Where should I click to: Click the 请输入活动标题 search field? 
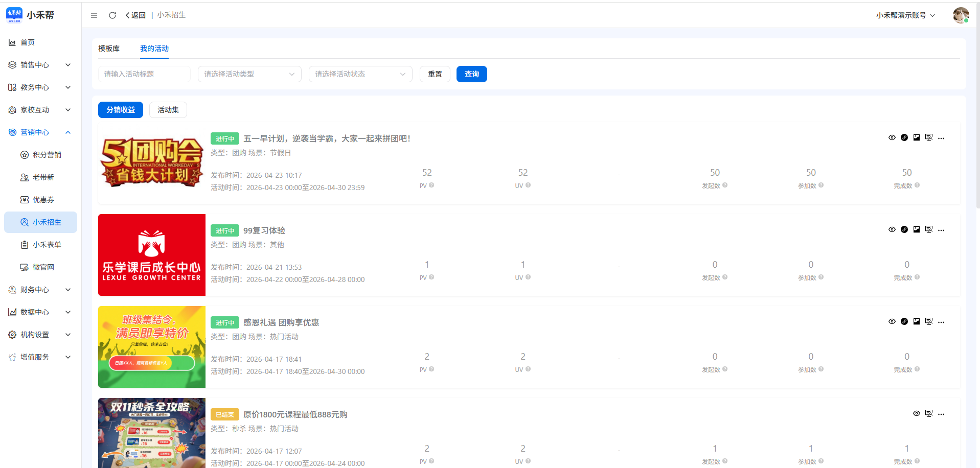pos(144,74)
